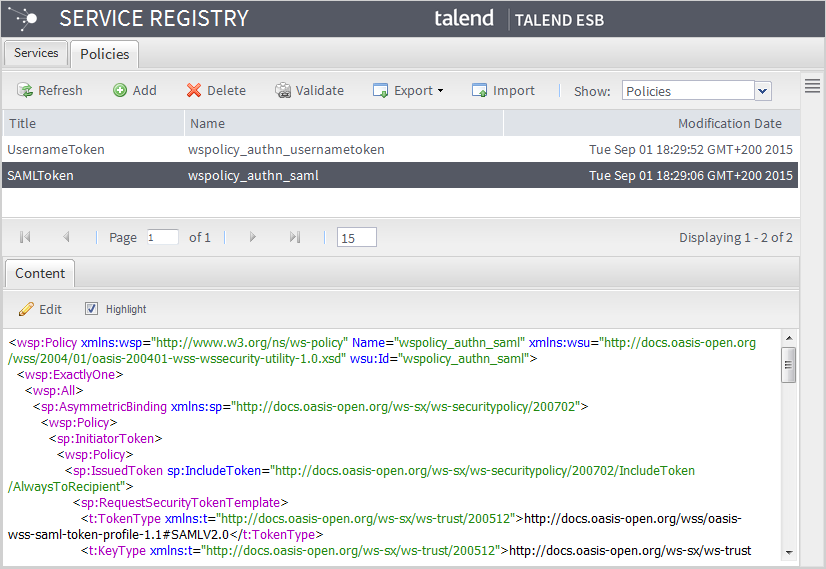Go to previous page arrow
The image size is (826, 569).
[x=66, y=237]
